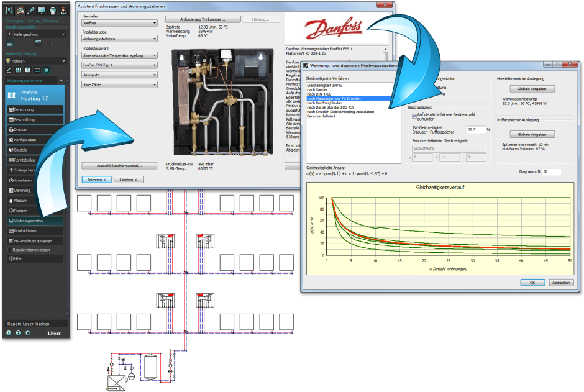Open the screwdriver tools tab icon
Image resolution: width=584 pixels, height=392 pixels.
[x=31, y=11]
